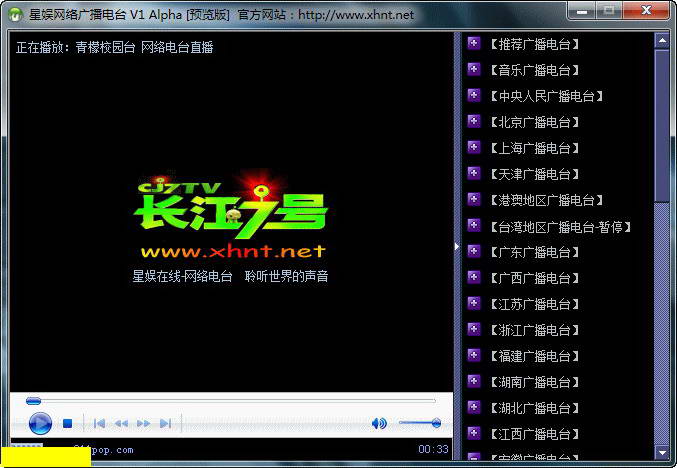Fast forward using the double-right arrow button
This screenshot has height=468, width=677.
coord(143,424)
